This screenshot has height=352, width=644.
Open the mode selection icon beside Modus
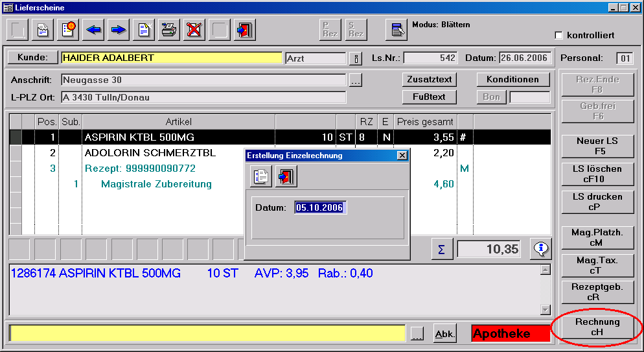[x=395, y=29]
